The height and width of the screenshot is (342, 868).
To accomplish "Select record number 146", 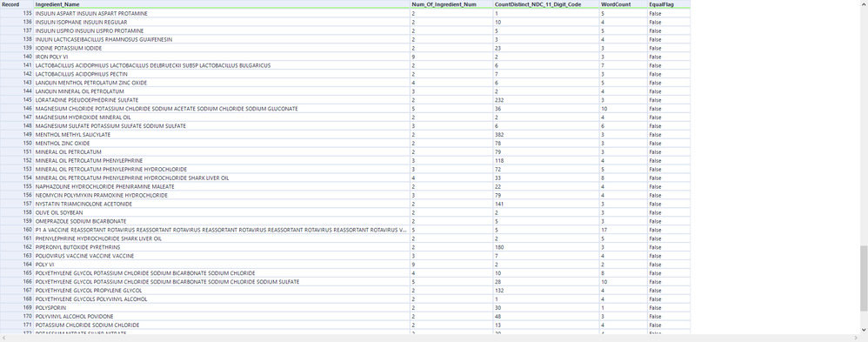I will pyautogui.click(x=17, y=109).
